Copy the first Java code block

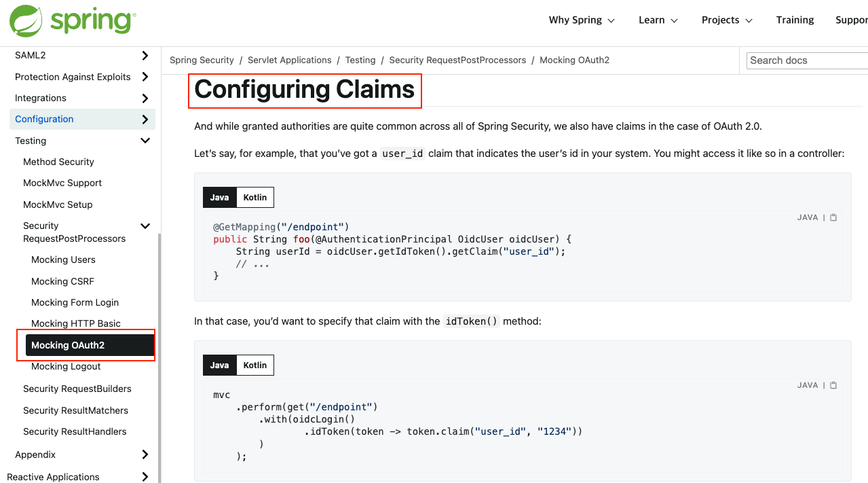pyautogui.click(x=833, y=217)
